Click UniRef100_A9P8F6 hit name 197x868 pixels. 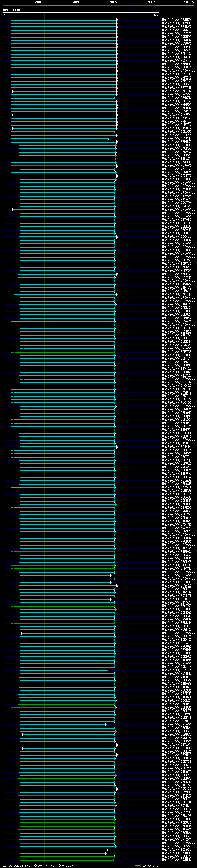[x=177, y=67]
